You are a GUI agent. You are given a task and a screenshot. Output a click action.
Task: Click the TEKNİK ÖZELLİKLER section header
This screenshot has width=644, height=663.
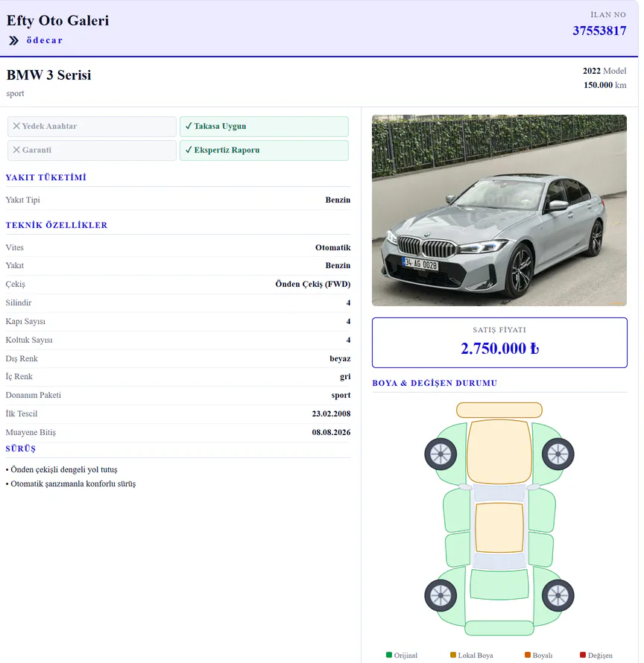[57, 226]
